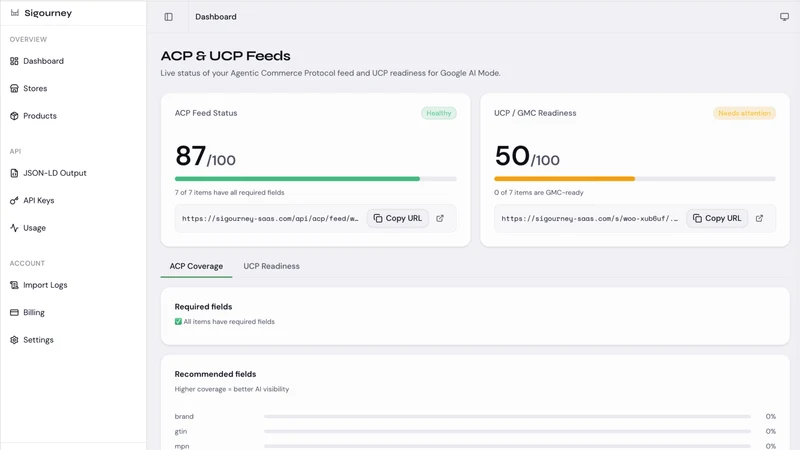Click '7 of 7 items have all required fields'
Viewport: 800px width, 450px height.
(230, 192)
